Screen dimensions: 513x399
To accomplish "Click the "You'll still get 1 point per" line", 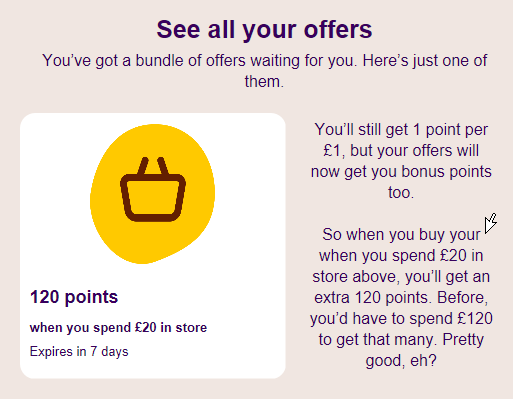I will 401,130.
